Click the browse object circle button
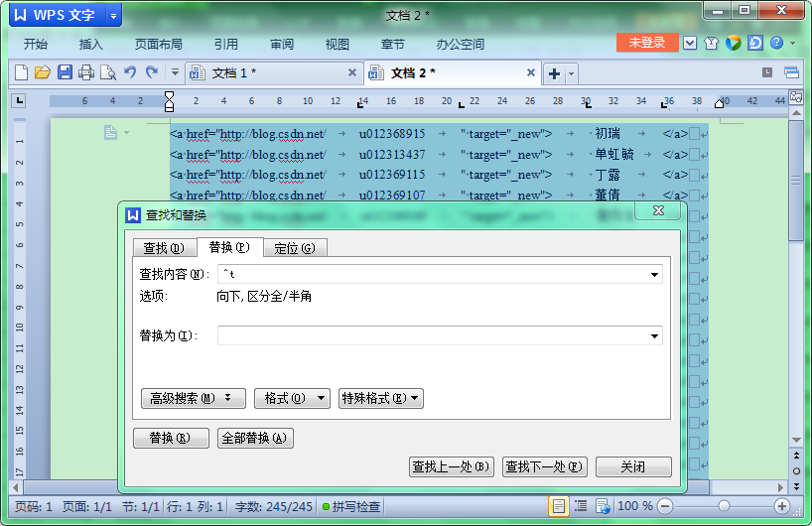The image size is (812, 526). click(796, 471)
